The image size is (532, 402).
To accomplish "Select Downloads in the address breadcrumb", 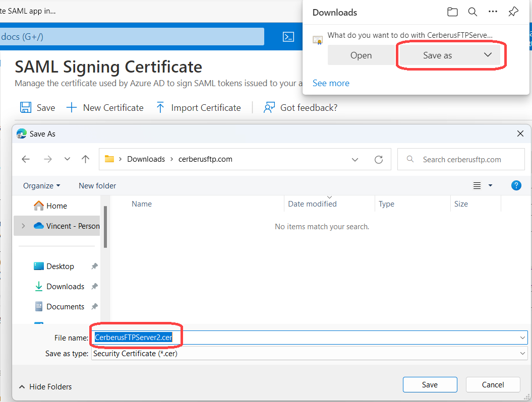I will point(146,159).
